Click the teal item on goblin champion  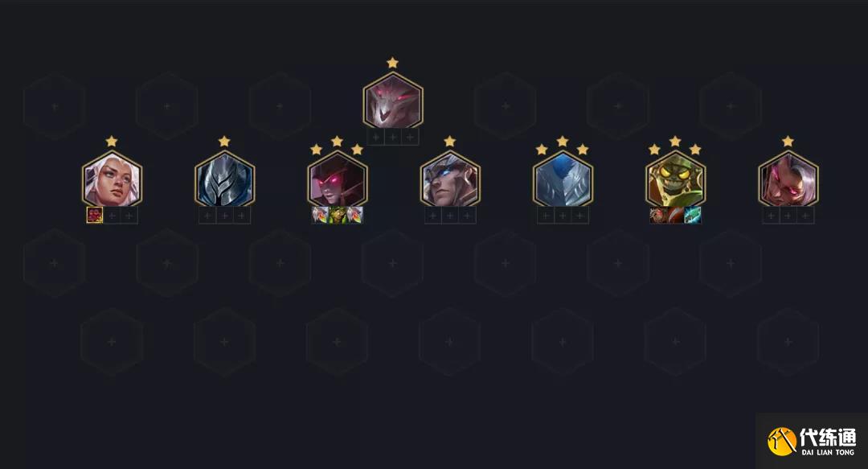tap(693, 215)
